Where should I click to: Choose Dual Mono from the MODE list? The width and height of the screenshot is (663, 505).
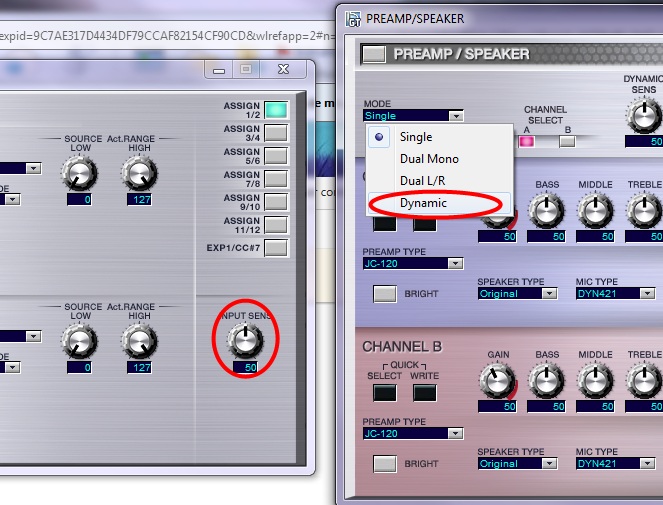coord(430,159)
